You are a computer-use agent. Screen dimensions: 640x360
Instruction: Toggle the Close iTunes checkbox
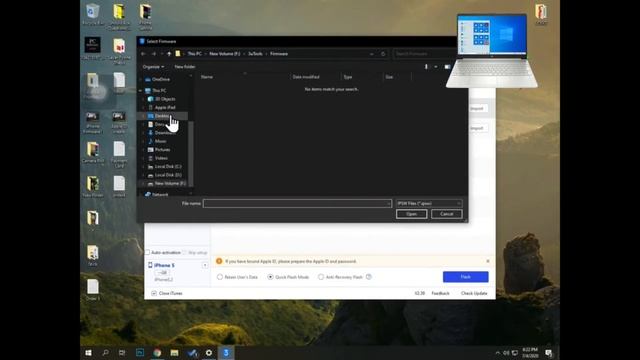click(x=154, y=293)
